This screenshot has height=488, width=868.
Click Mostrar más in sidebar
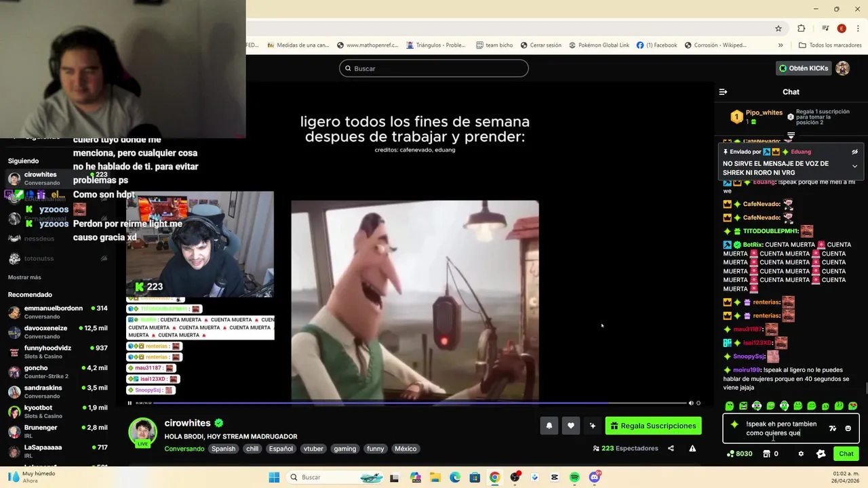click(24, 277)
